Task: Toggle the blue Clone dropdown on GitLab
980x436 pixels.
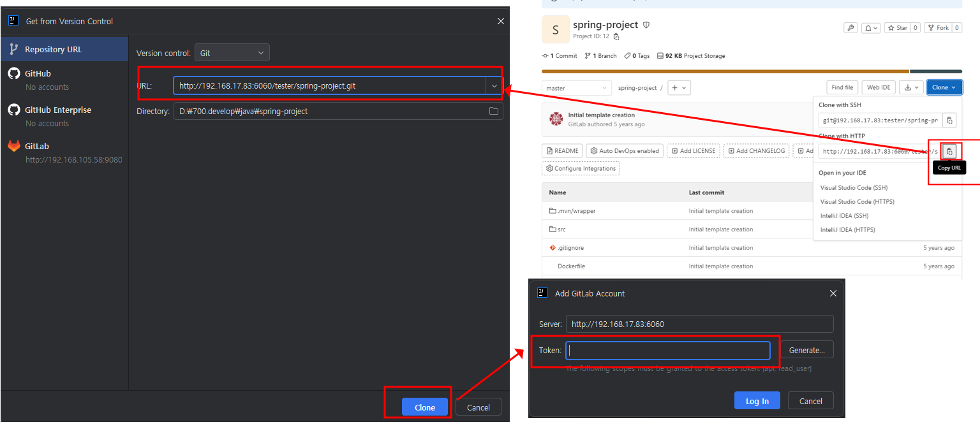Action: pyautogui.click(x=944, y=87)
